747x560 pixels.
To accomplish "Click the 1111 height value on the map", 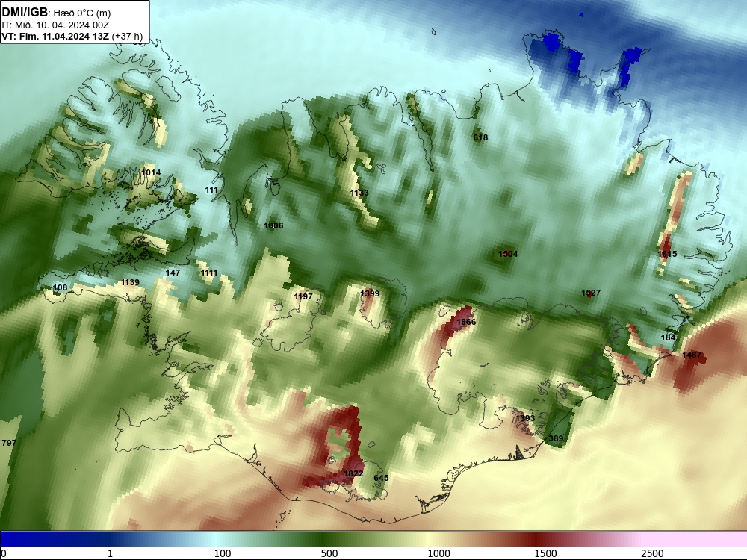I will click(x=208, y=273).
